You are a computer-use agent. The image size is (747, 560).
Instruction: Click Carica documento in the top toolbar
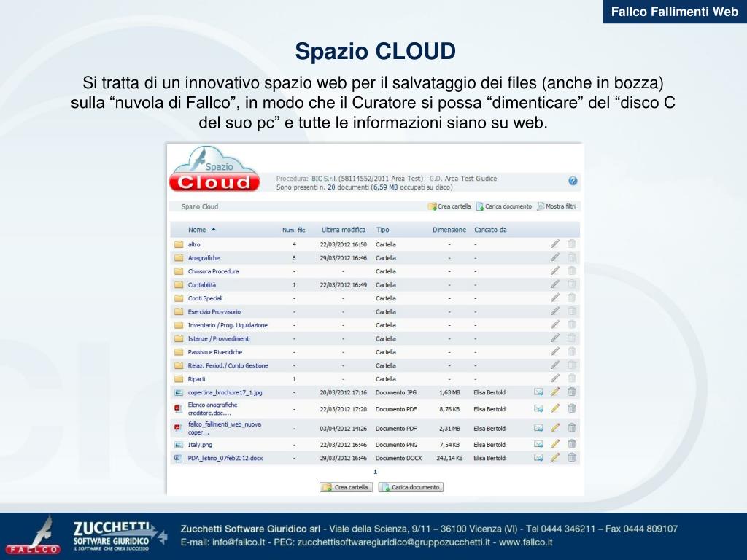[x=504, y=206]
